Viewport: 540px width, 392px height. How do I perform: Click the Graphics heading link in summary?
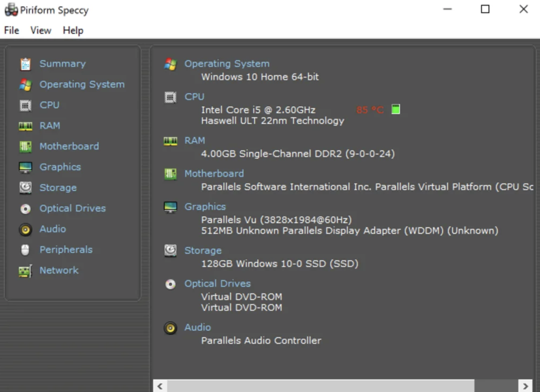(205, 207)
